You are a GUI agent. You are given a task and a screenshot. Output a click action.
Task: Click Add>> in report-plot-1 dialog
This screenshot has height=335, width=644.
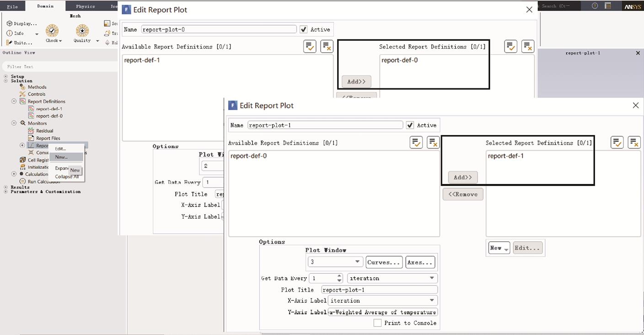coord(463,177)
